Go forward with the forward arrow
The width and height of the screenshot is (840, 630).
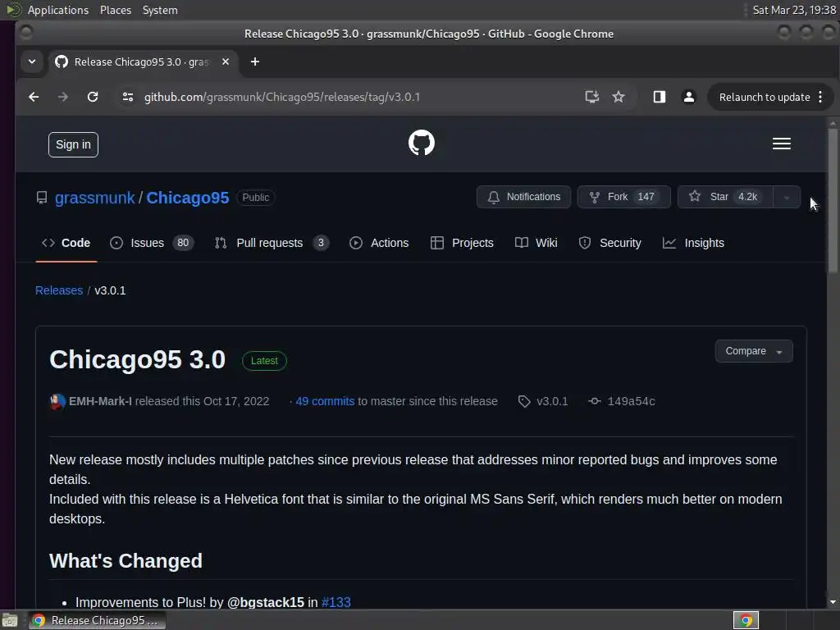click(x=62, y=97)
